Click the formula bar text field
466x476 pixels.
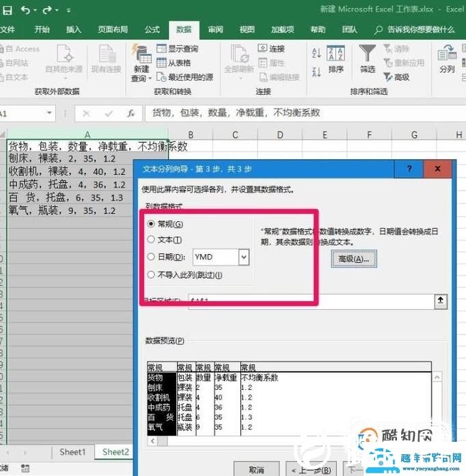pos(305,113)
